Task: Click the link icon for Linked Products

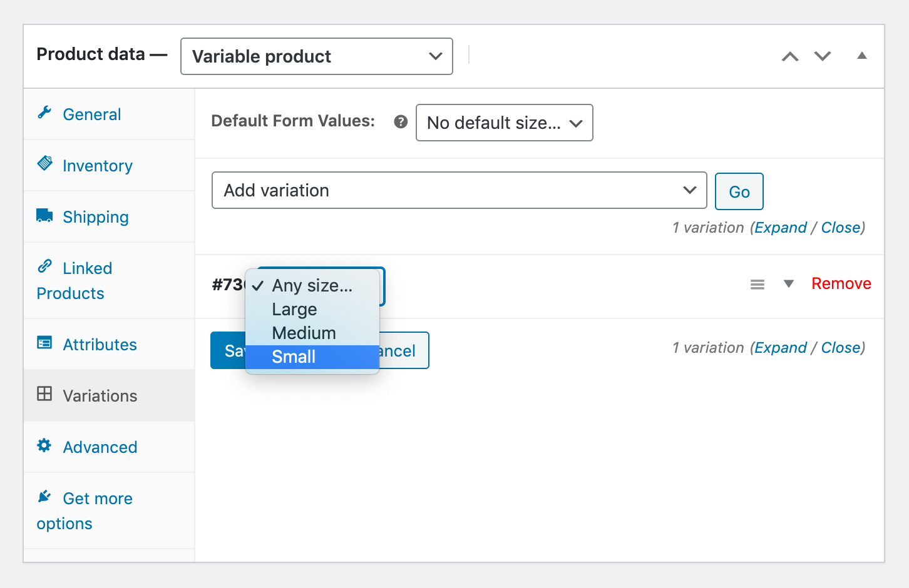Action: [x=44, y=266]
